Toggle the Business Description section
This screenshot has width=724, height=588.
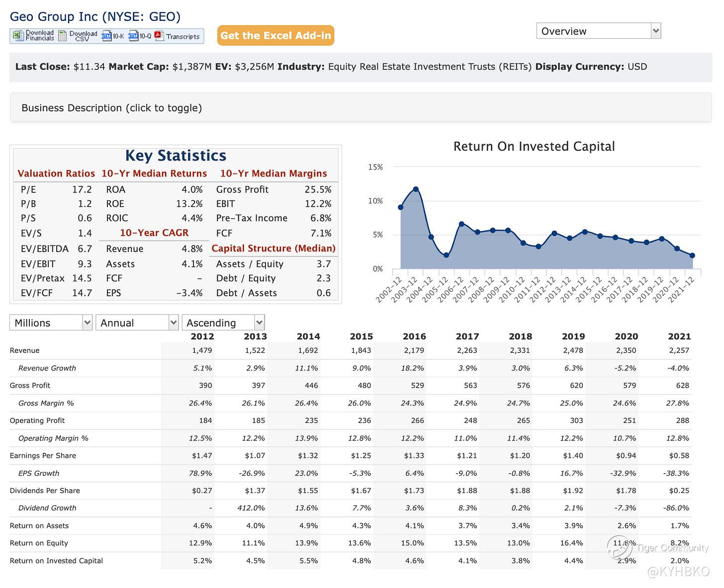pos(112,108)
